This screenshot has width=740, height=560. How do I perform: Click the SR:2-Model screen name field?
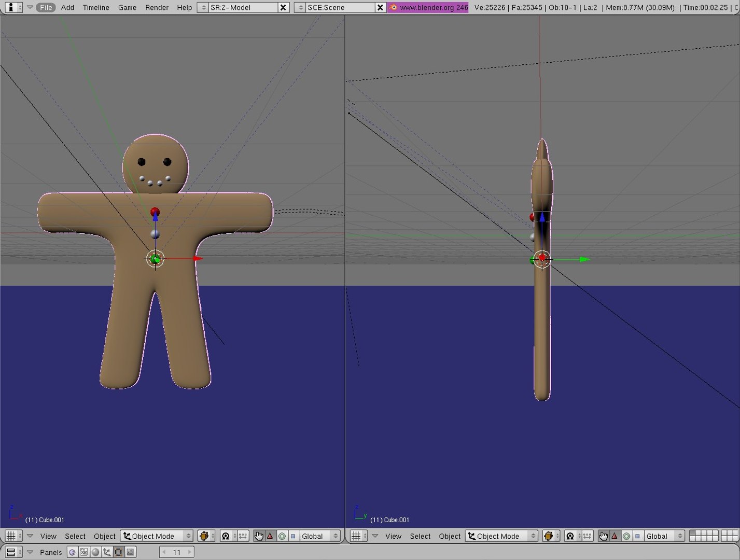(x=243, y=7)
